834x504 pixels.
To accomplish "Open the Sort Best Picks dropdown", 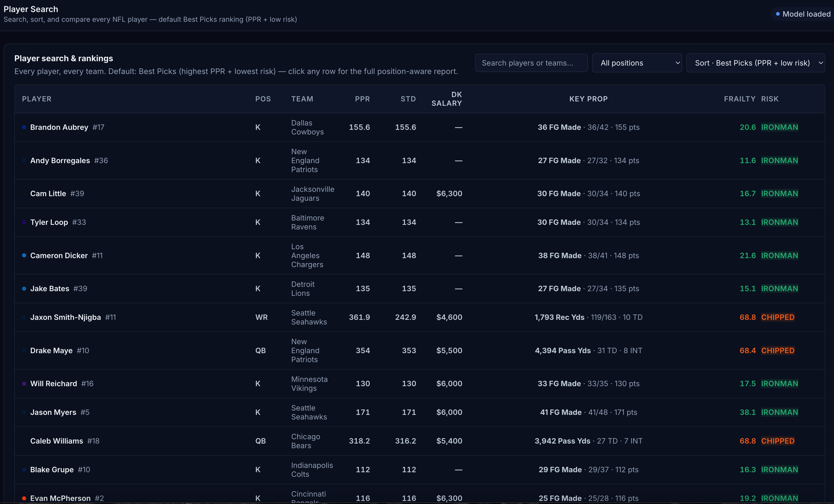I will [756, 63].
